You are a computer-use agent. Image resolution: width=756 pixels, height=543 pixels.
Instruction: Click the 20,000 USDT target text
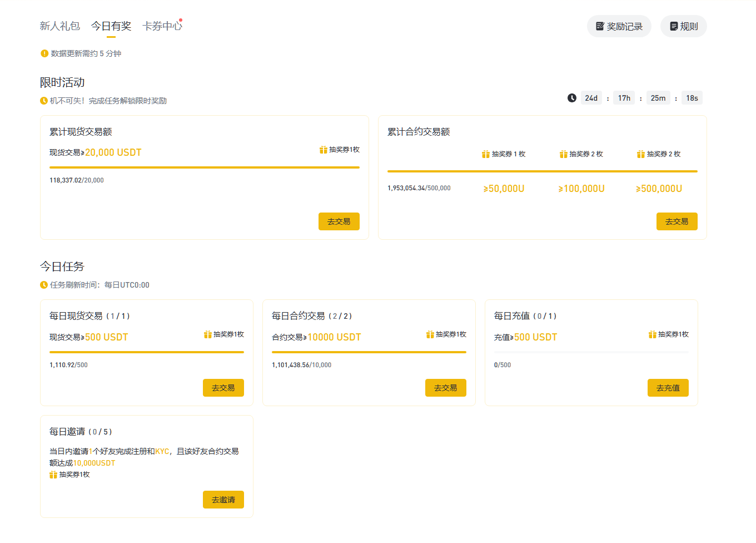click(x=113, y=152)
